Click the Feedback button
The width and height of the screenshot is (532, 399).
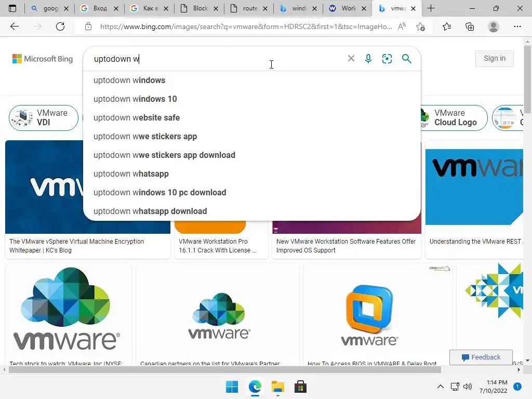481,357
